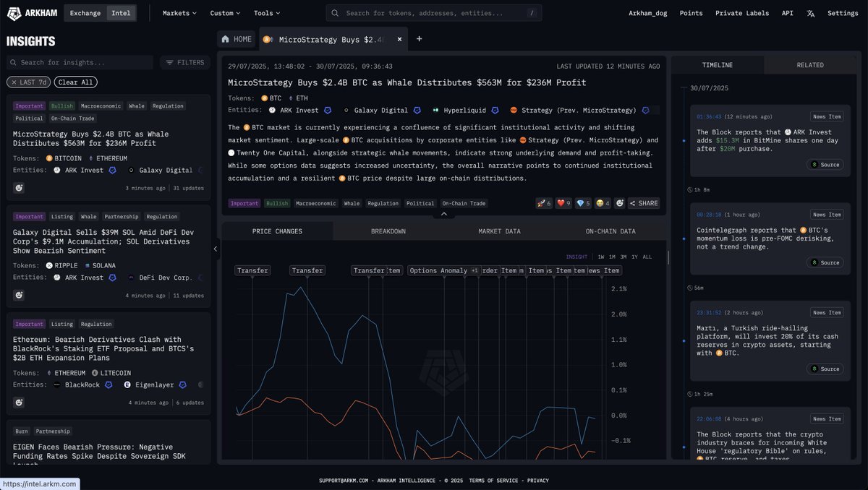
Task: Add a new tab with plus icon
Action: pos(419,39)
